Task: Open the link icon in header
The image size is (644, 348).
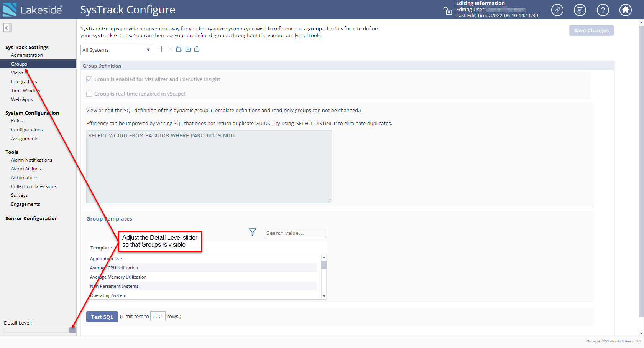Action: [x=557, y=10]
